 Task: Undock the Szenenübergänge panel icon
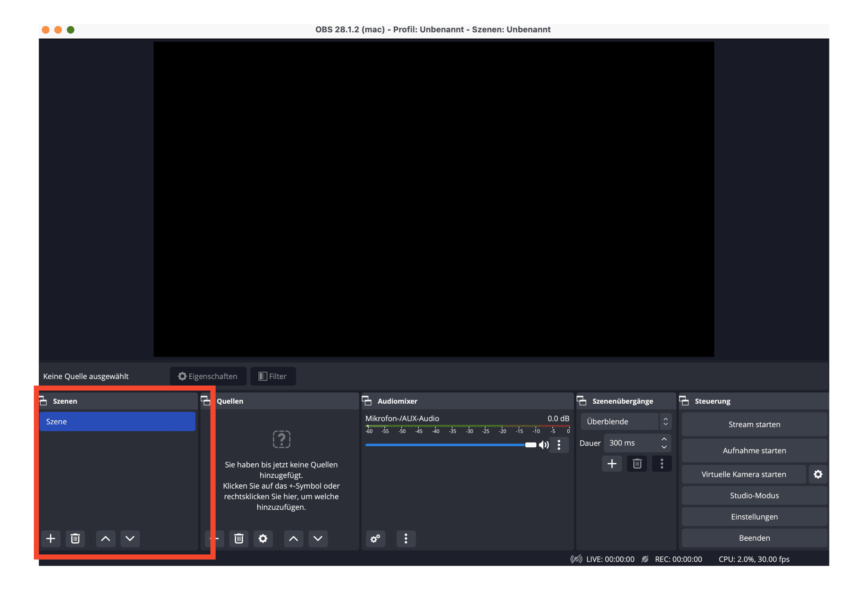click(582, 401)
